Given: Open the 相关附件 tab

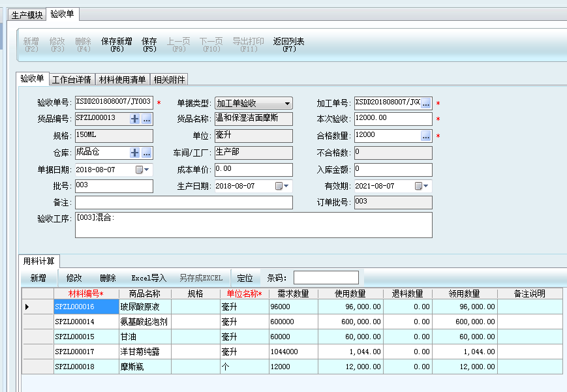Looking at the screenshot, I should click(169, 80).
